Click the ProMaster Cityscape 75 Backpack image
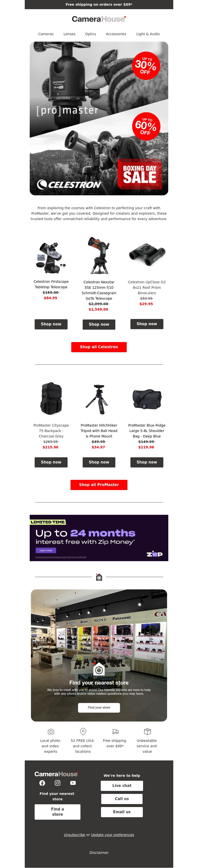 point(51,398)
